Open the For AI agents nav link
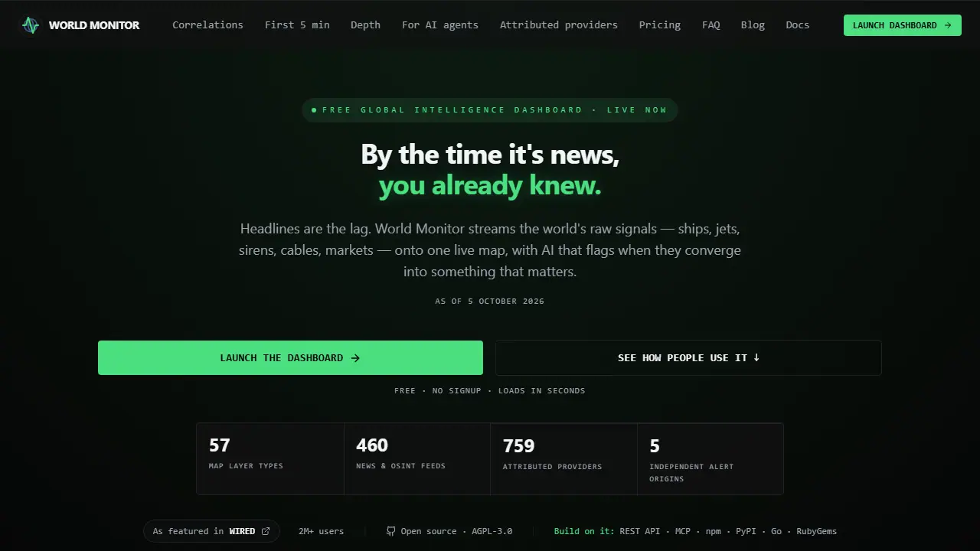980x551 pixels. (440, 25)
